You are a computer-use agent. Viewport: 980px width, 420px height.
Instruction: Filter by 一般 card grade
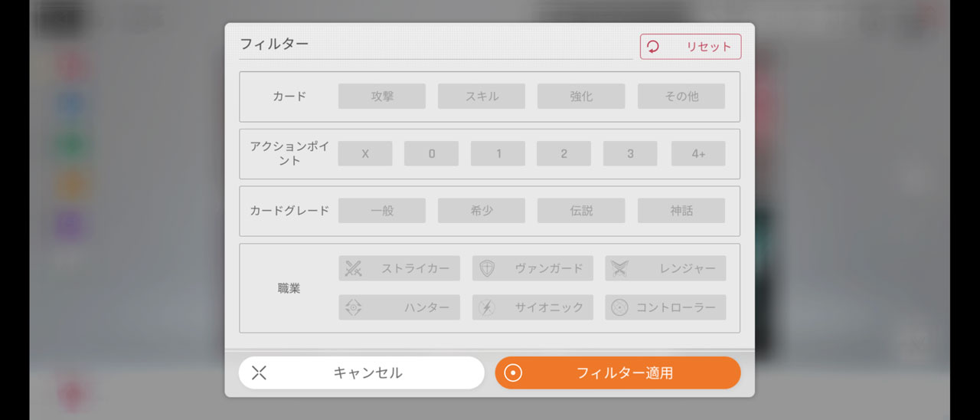tap(382, 211)
